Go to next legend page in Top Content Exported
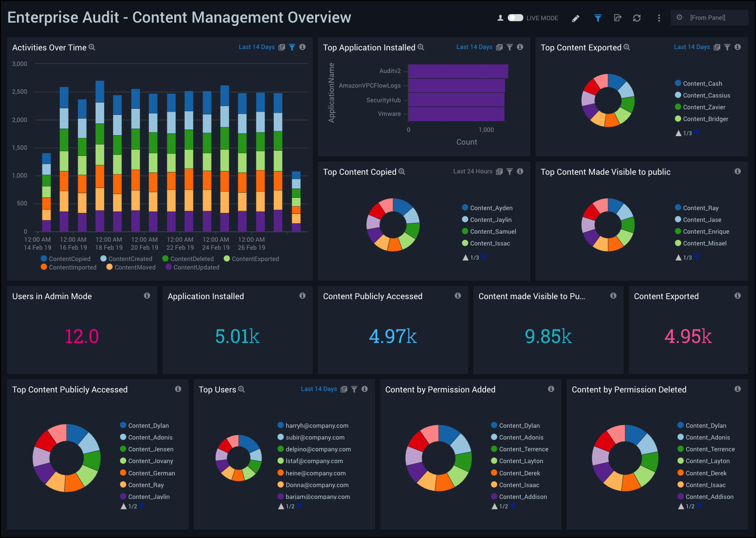Viewport: 756px width, 538px height. coord(697,133)
